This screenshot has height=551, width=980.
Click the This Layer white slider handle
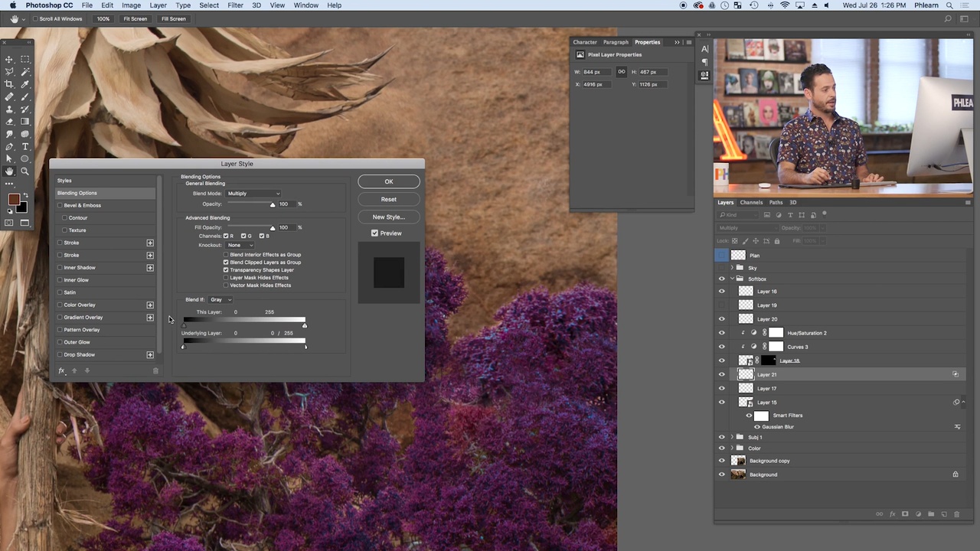[x=305, y=325]
